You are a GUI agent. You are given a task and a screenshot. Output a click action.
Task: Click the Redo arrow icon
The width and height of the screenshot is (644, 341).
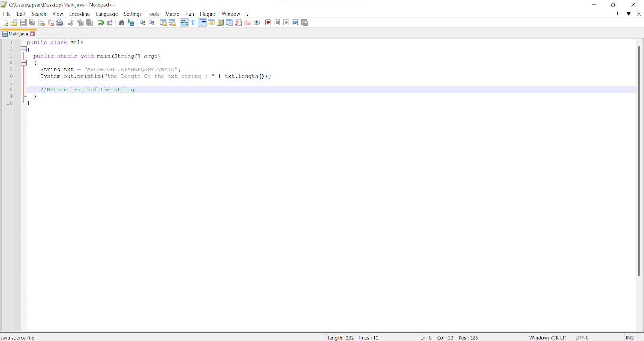110,23
